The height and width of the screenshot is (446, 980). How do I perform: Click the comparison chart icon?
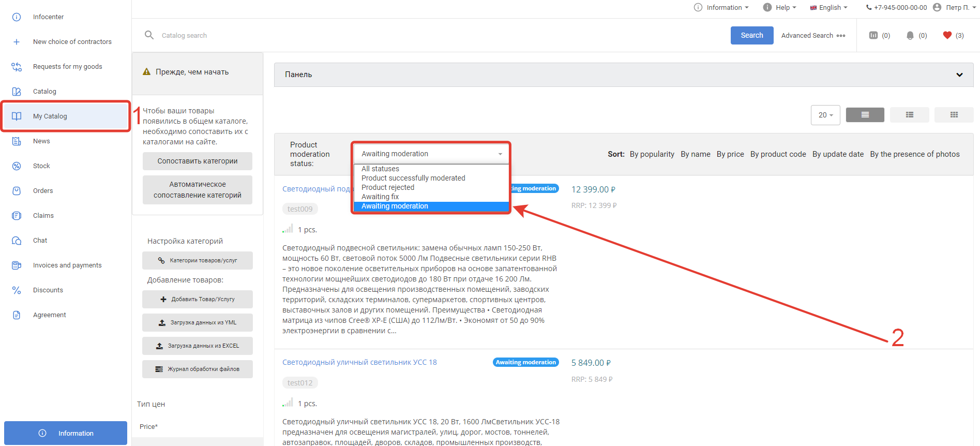pos(873,35)
